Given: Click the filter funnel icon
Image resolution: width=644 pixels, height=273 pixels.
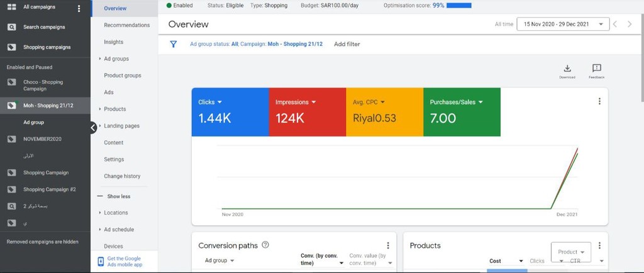Looking at the screenshot, I should (x=174, y=44).
